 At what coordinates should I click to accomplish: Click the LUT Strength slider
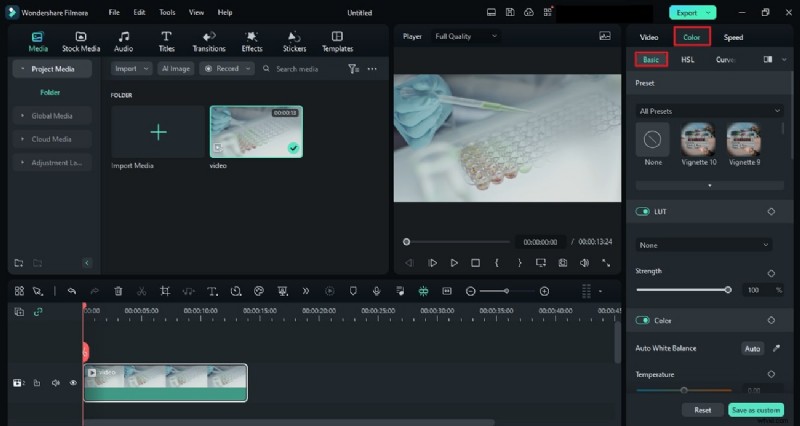click(x=682, y=290)
